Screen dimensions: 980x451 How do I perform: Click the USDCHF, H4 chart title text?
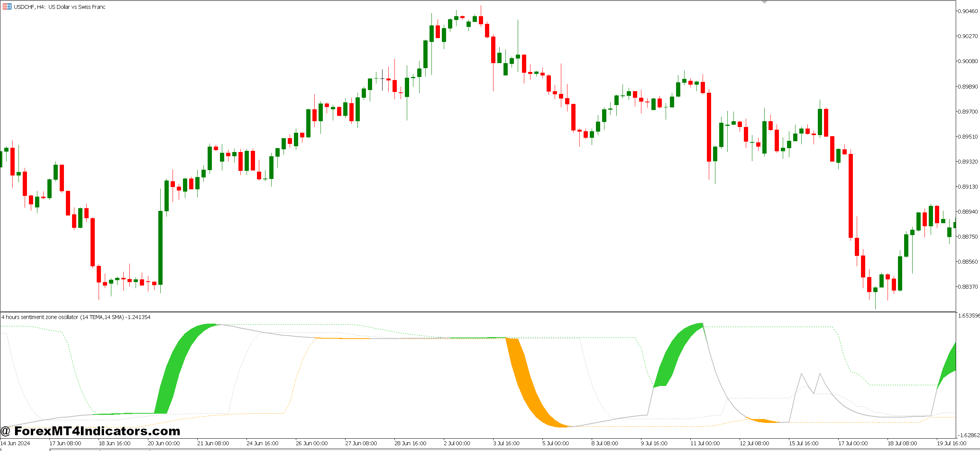pyautogui.click(x=60, y=7)
